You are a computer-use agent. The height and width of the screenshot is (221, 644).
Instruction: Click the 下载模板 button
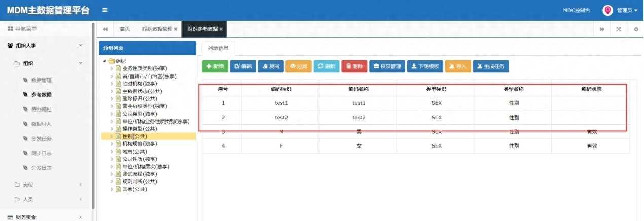[425, 66]
